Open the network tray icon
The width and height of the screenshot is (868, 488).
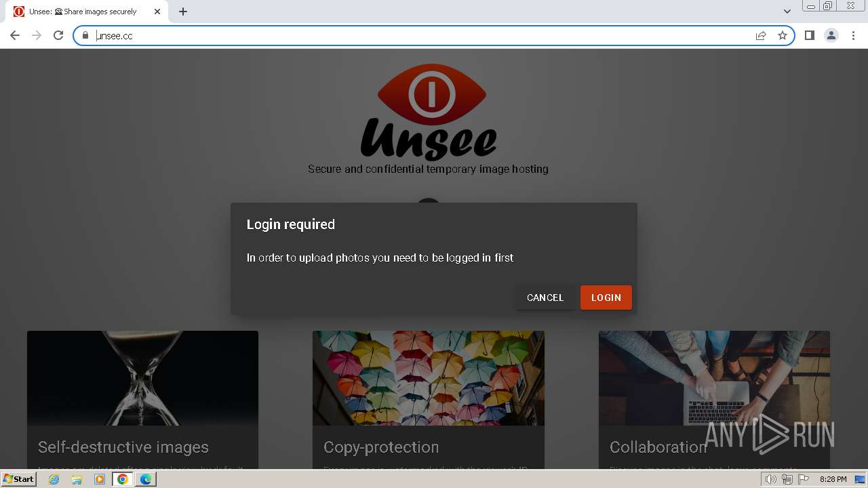(x=787, y=479)
